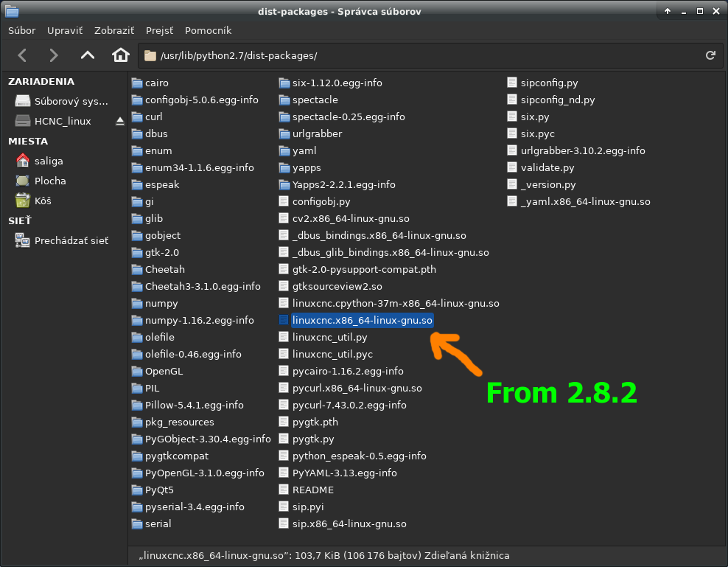This screenshot has width=728, height=567.
Task: Open the Zobraziť menu
Action: [114, 30]
